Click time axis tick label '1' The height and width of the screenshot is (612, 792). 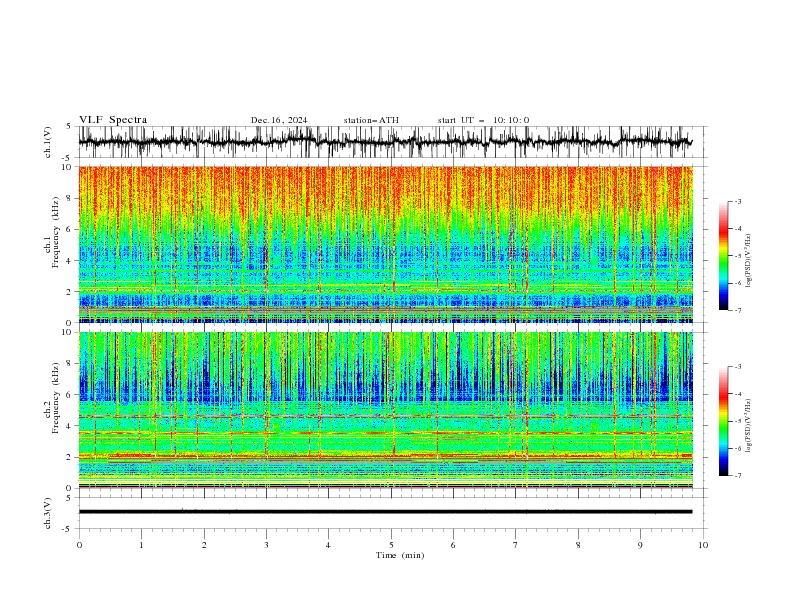141,545
